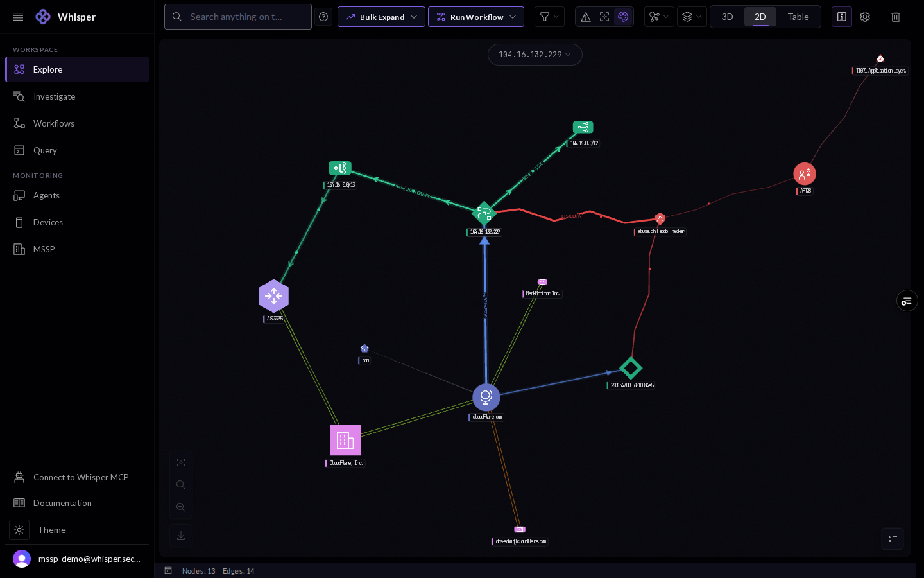924x578 pixels.
Task: Open the Bulk Expand dropdown arrow
Action: click(x=414, y=17)
